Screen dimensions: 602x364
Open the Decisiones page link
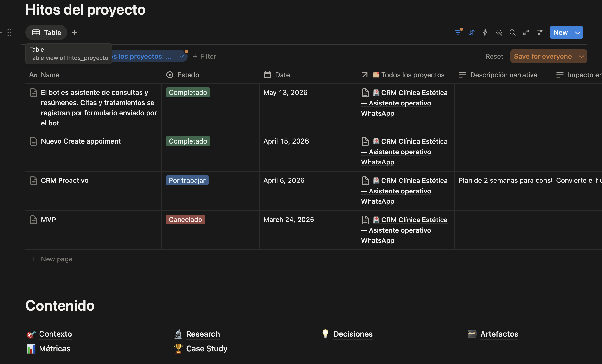click(353, 334)
